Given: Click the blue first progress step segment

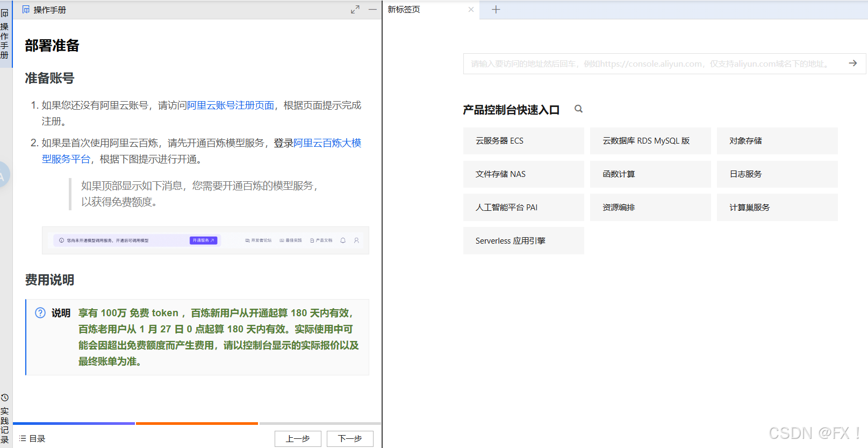Looking at the screenshot, I should click(x=74, y=424).
